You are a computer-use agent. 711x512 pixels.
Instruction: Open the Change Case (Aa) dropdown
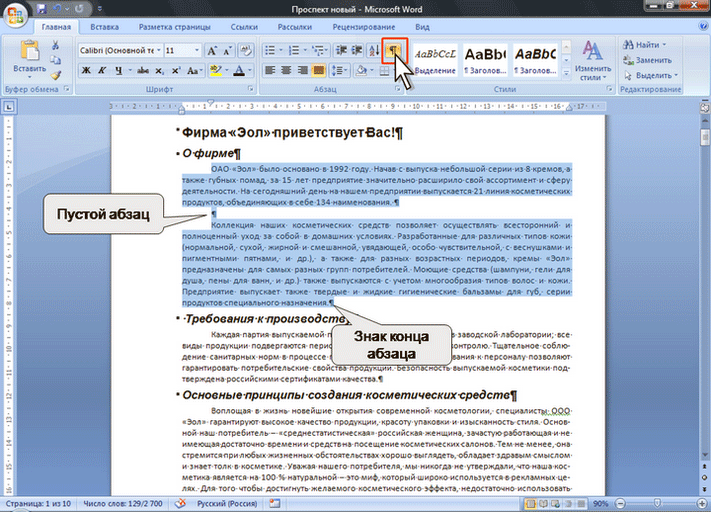(x=194, y=71)
